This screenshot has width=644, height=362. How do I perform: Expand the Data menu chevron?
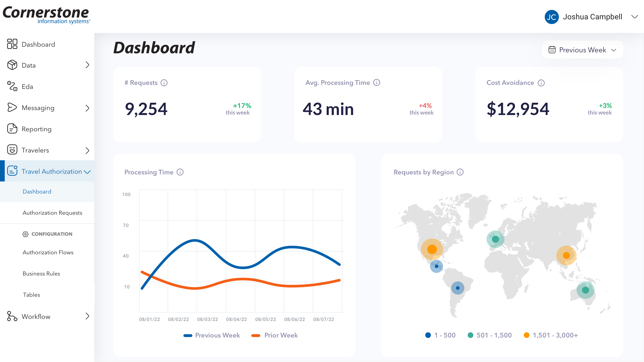87,65
